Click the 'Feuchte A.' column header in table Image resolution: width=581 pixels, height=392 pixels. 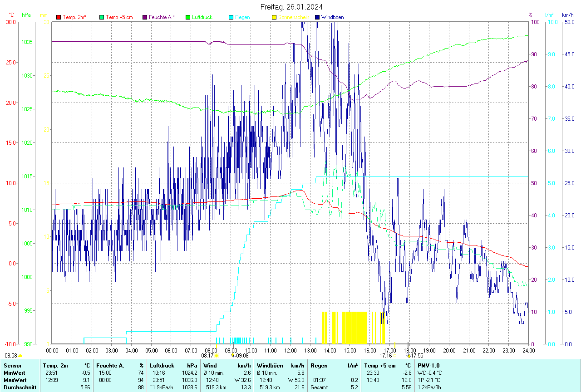click(110, 365)
